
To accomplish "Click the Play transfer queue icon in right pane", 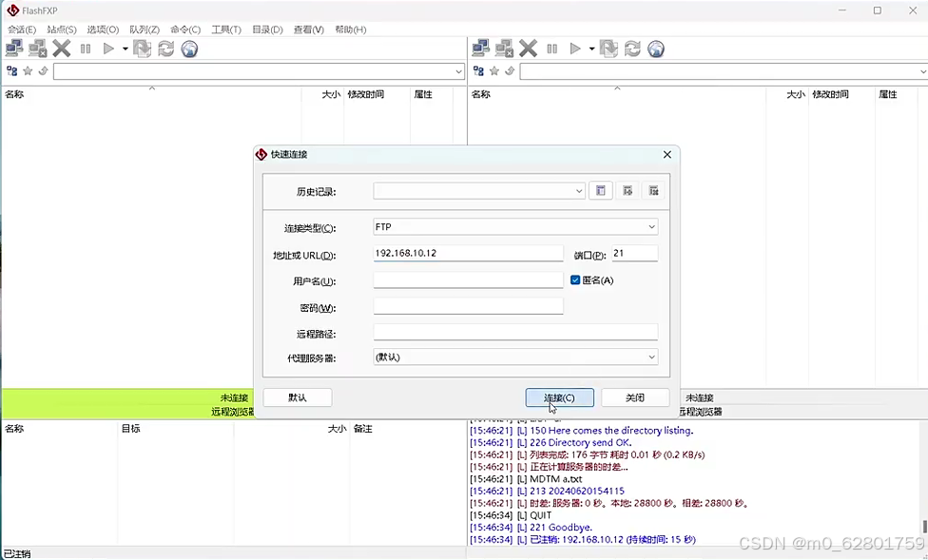I will click(574, 48).
